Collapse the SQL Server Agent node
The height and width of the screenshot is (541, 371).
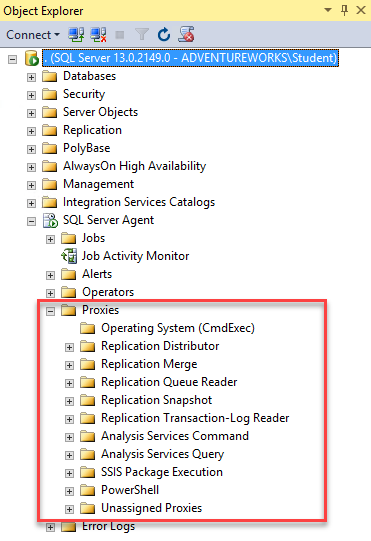(31, 221)
